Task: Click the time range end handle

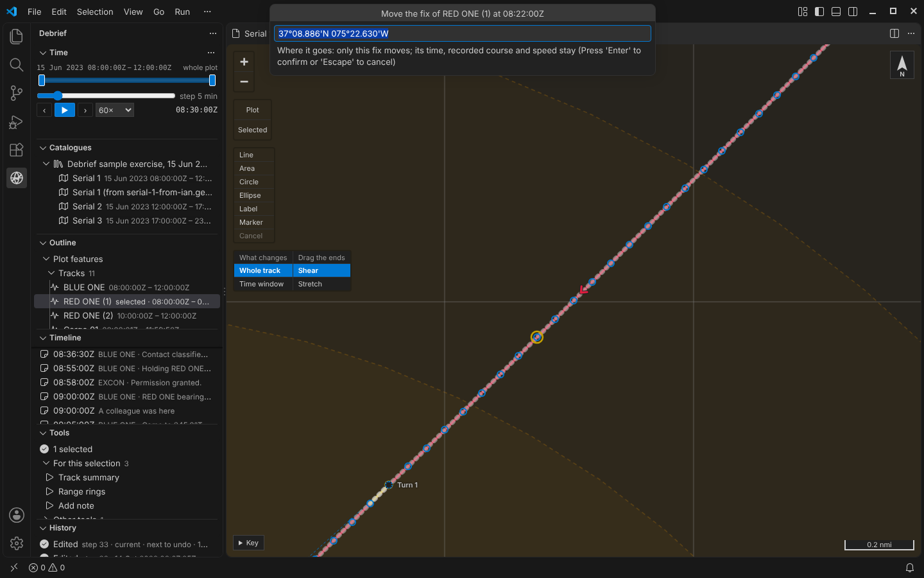Action: (212, 80)
